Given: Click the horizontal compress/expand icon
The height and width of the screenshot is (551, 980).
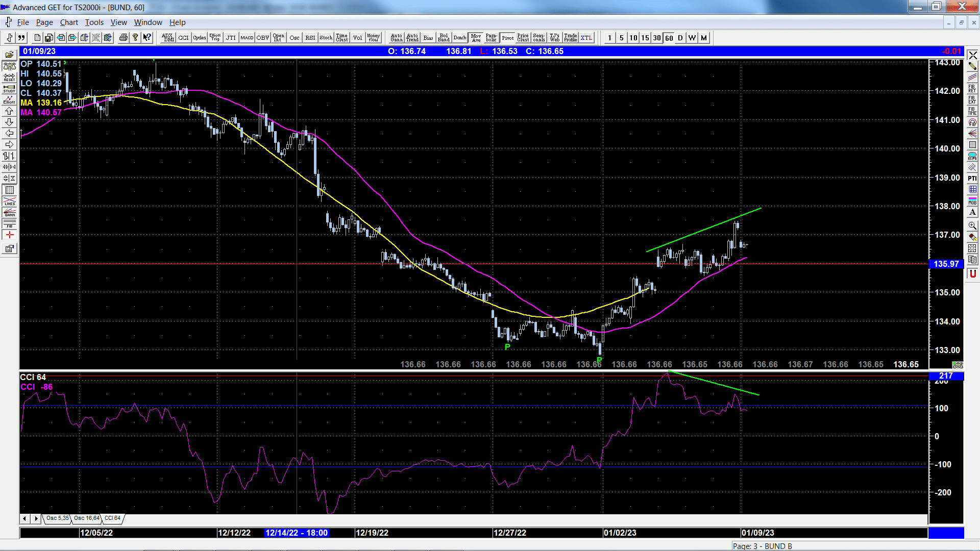Looking at the screenshot, I should coord(9,167).
